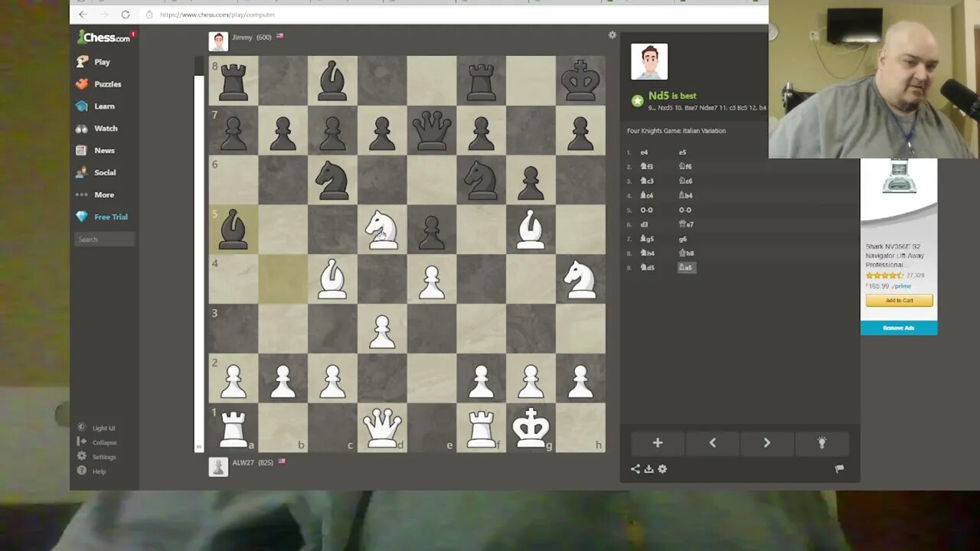Expand the More menu in sidebar
This screenshot has width=980, height=551.
pyautogui.click(x=95, y=195)
